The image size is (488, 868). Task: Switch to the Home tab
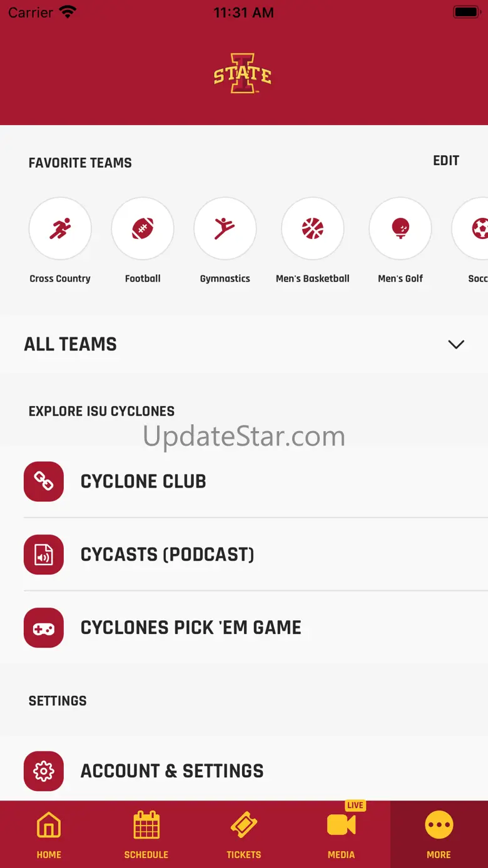click(49, 835)
